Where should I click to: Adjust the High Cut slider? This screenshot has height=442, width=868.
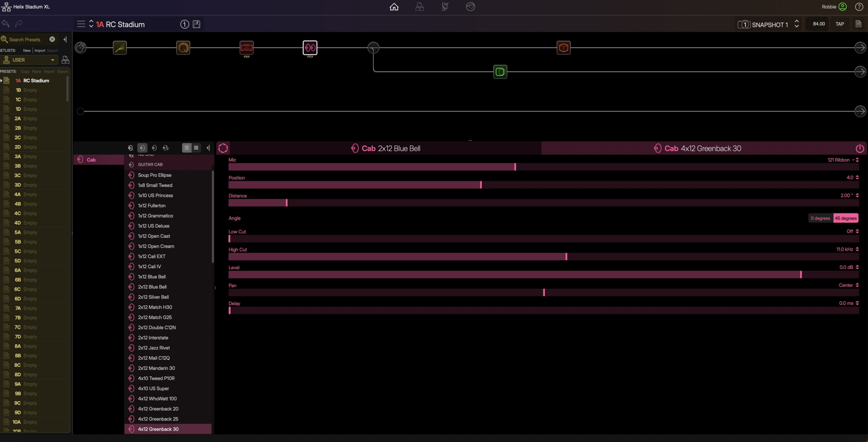pos(566,257)
